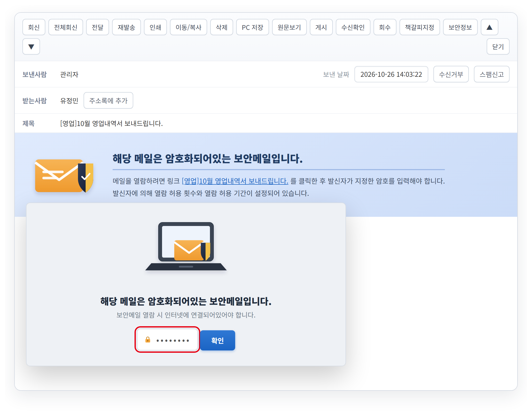
Task: Forward the mail with 전달
Action: coord(97,27)
